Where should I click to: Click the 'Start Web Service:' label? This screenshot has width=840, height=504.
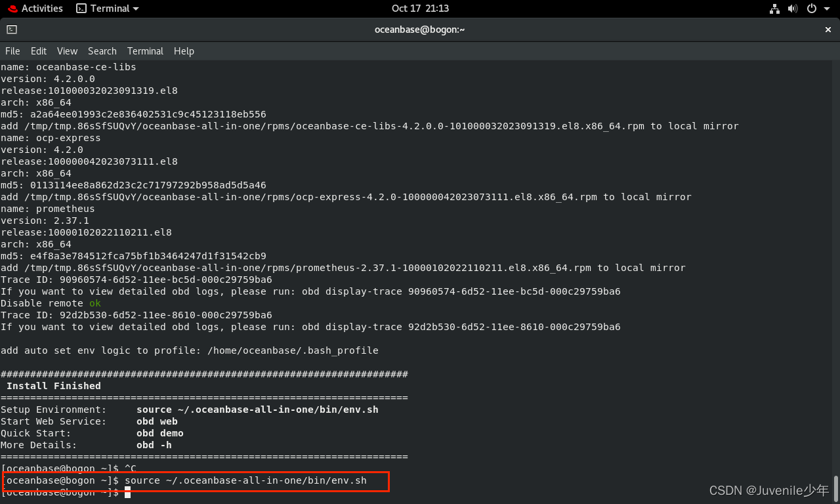[53, 421]
